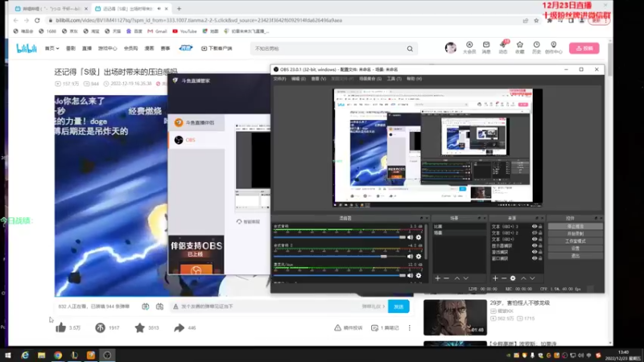The width and height of the screenshot is (644, 362).
Task: Open 帮助(H) menu in OBS
Action: [414, 79]
